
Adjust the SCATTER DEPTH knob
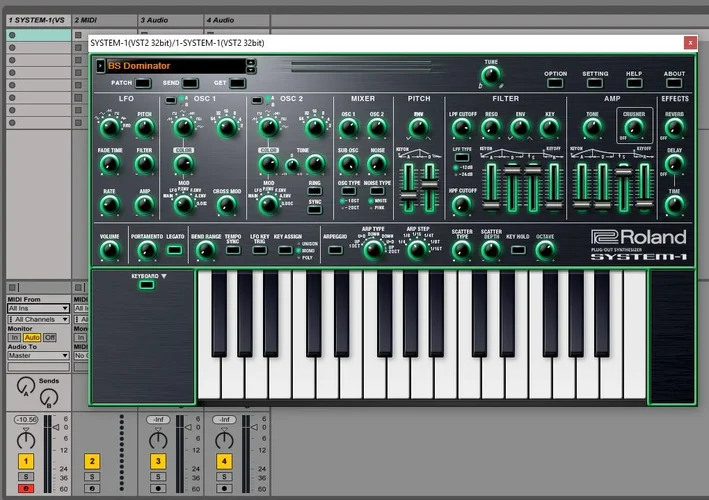(491, 250)
